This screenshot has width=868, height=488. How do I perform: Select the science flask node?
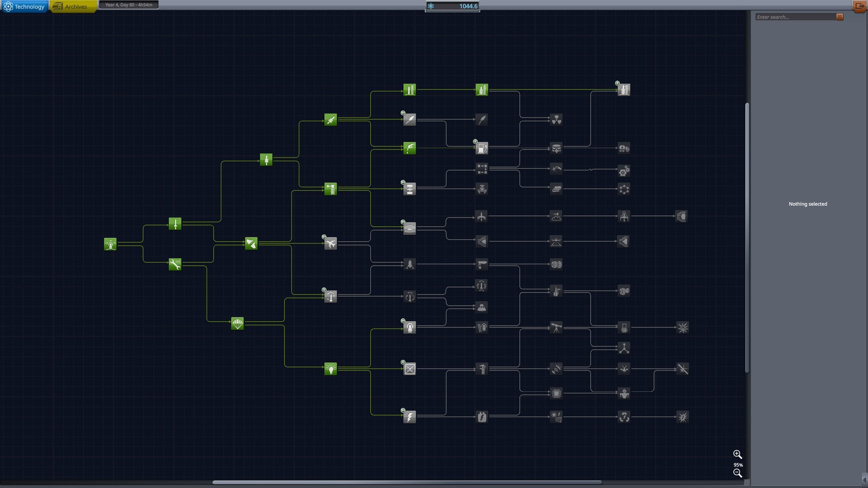(x=624, y=327)
